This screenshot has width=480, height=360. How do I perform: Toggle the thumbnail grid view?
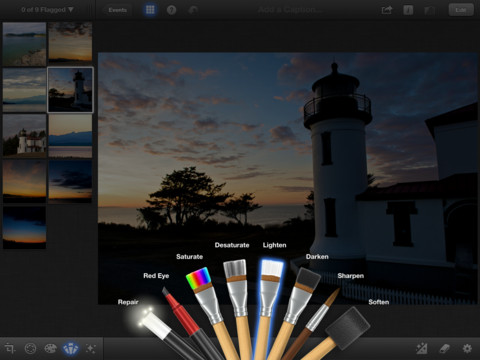150,10
